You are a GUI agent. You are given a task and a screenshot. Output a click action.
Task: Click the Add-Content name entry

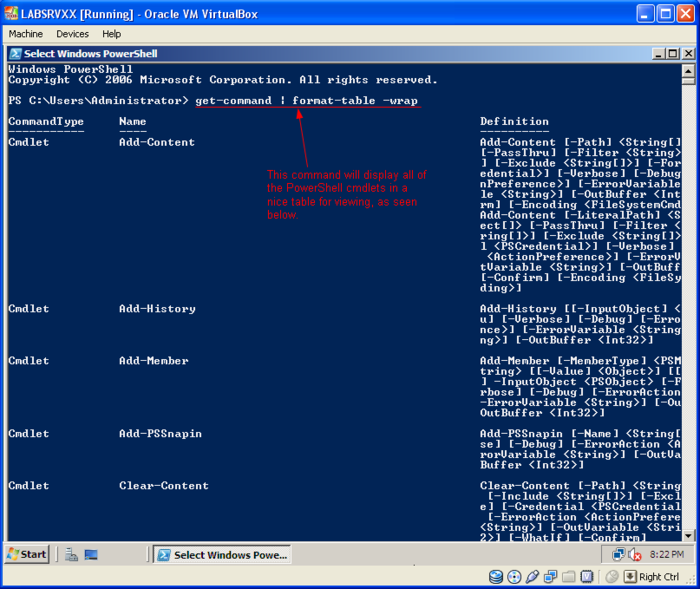[157, 142]
